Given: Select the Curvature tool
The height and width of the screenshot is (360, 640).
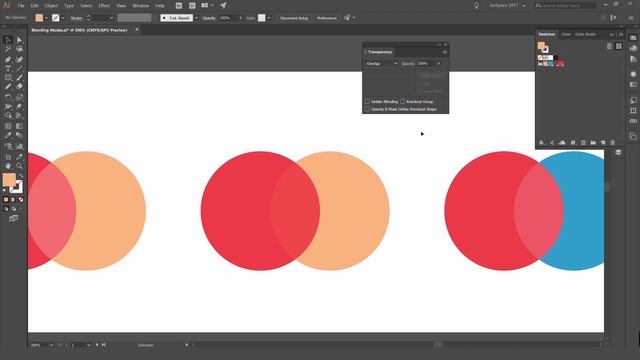Looking at the screenshot, I should [19, 60].
